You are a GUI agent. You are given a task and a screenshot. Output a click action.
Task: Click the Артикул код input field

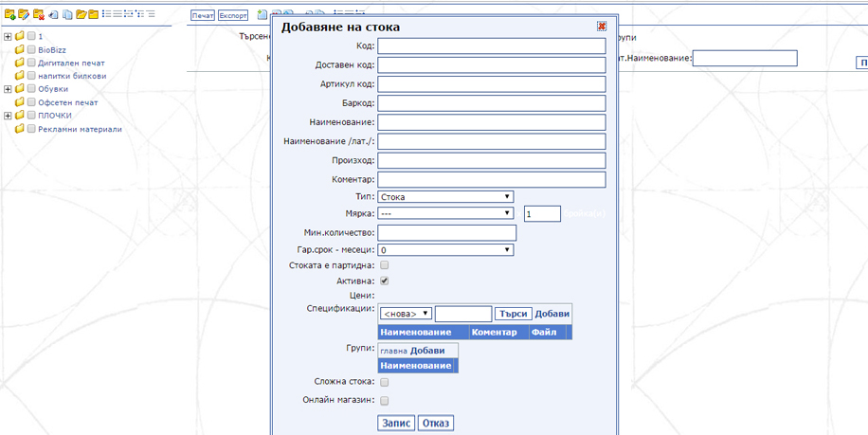[x=492, y=84]
